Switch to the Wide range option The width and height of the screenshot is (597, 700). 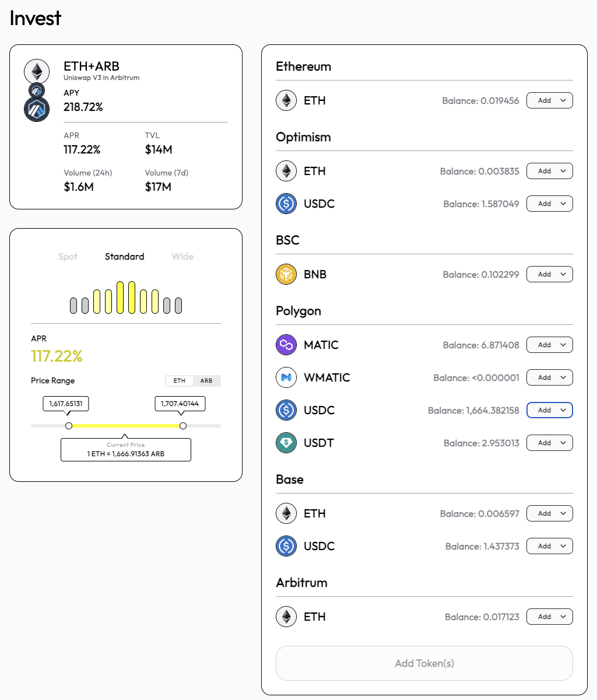click(x=182, y=257)
